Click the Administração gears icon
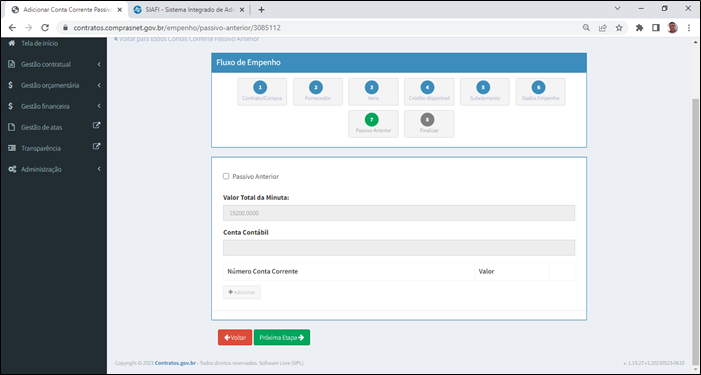Image resolution: width=701 pixels, height=375 pixels. pos(12,169)
